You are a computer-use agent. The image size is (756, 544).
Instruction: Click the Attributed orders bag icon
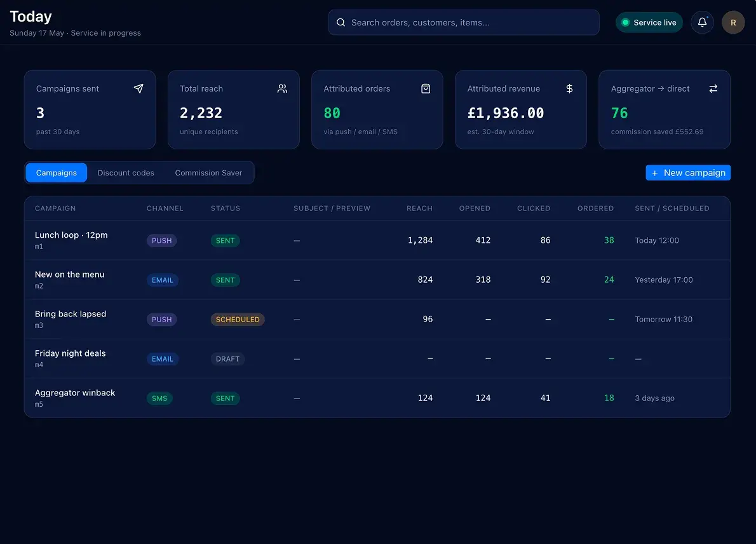426,88
